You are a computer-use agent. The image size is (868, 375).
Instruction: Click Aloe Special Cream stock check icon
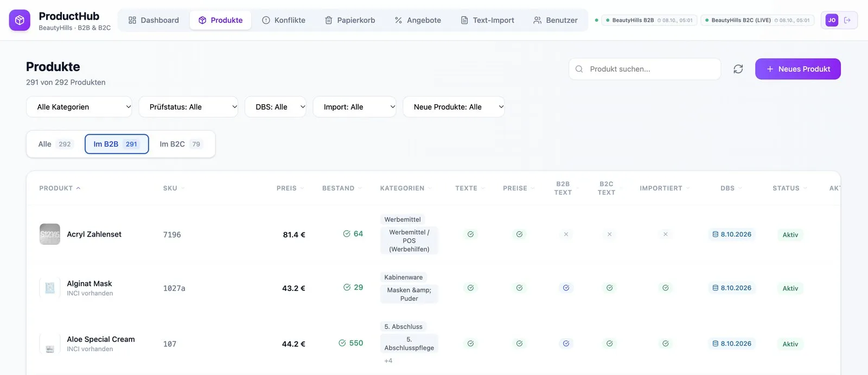342,343
